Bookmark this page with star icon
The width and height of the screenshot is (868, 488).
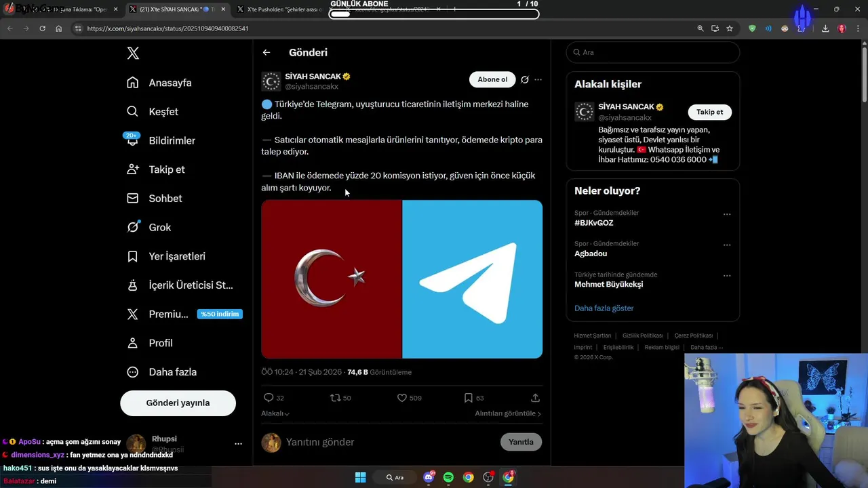coord(730,28)
